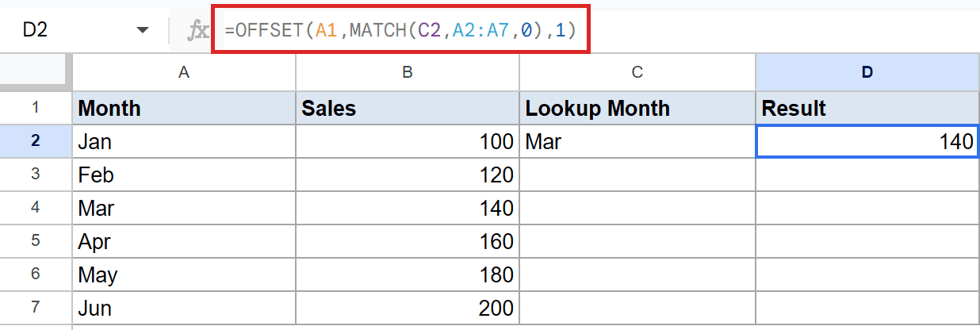Select empty cell C5

tap(637, 241)
